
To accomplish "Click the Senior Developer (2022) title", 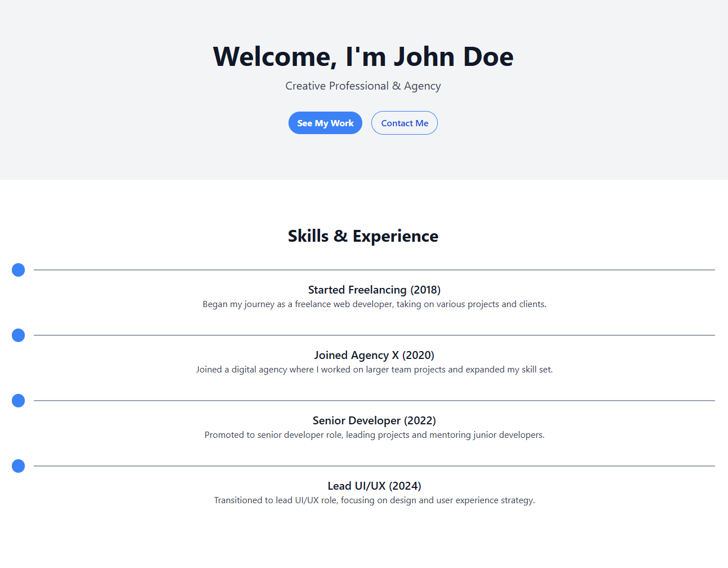I will click(x=375, y=420).
